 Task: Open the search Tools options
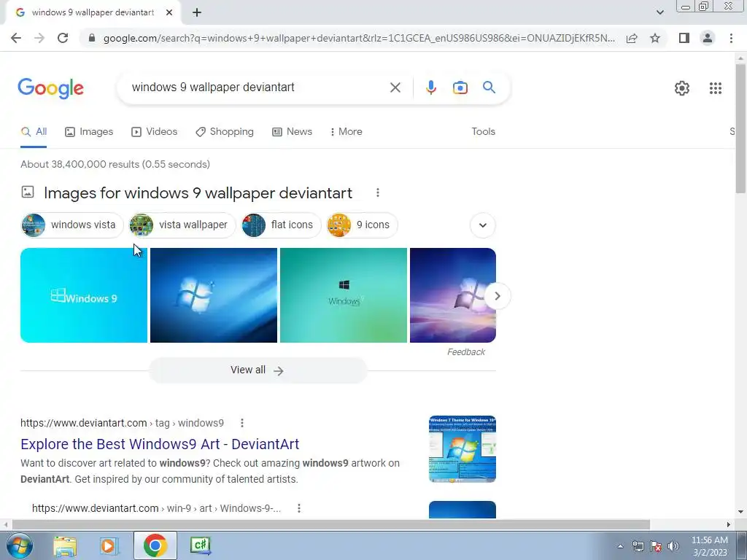click(x=483, y=132)
